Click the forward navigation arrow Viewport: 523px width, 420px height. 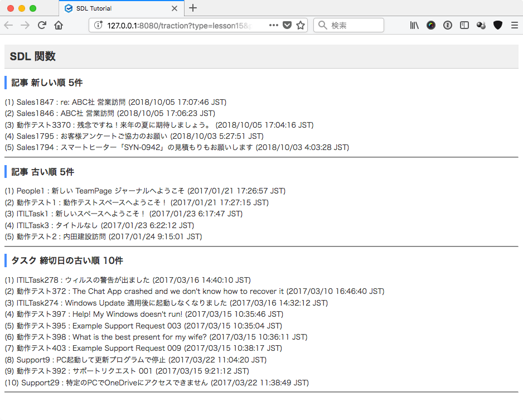pos(25,25)
